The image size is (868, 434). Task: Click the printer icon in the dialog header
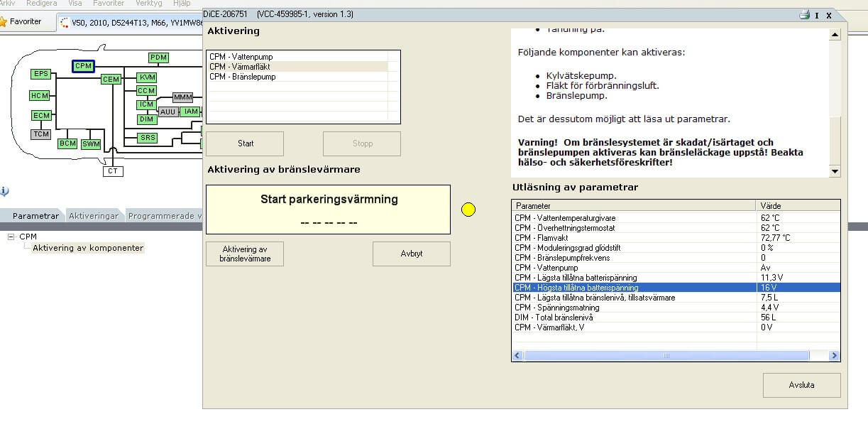coord(804,15)
